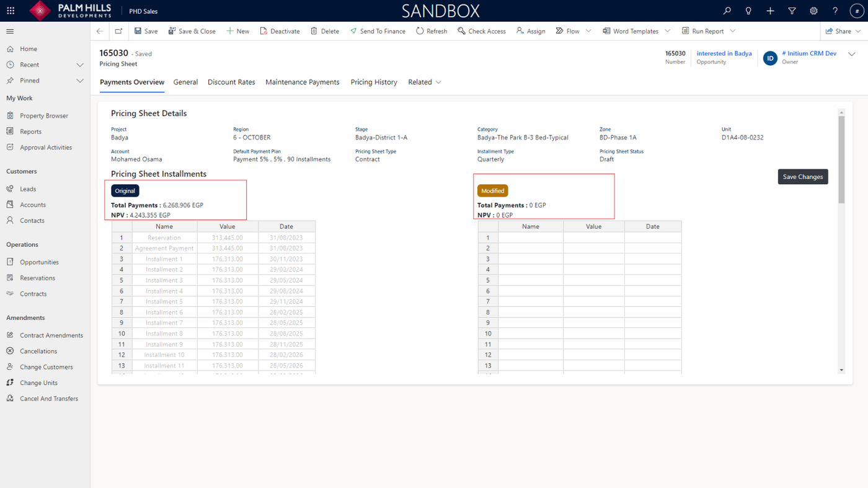
Task: Click the Save Changes button
Action: tap(803, 177)
